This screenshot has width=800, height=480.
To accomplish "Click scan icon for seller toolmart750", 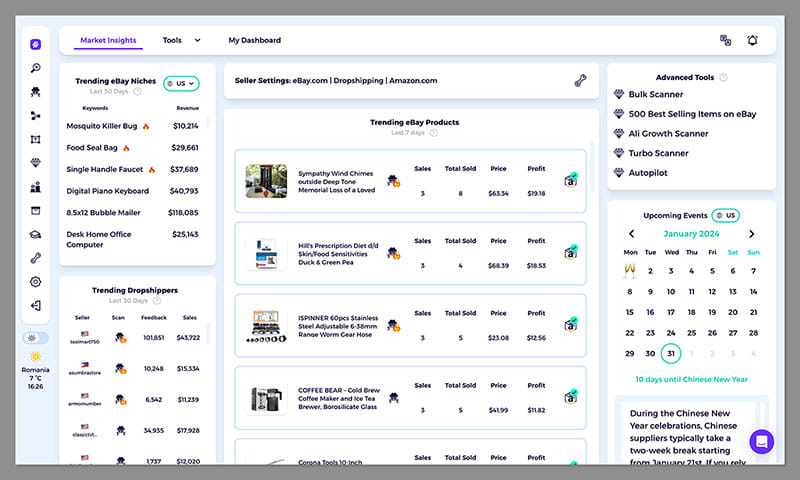I will tap(120, 337).
